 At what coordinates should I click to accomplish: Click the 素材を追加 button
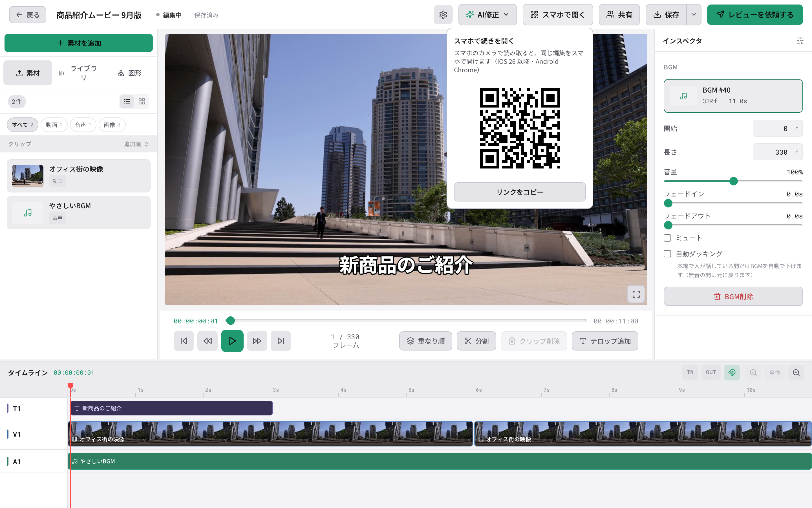[x=78, y=43]
